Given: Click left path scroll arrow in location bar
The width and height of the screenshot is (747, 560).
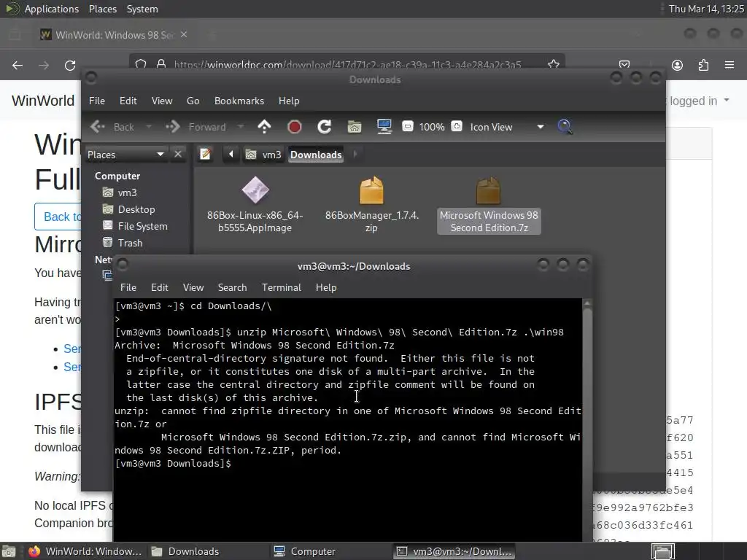Looking at the screenshot, I should coord(231,155).
